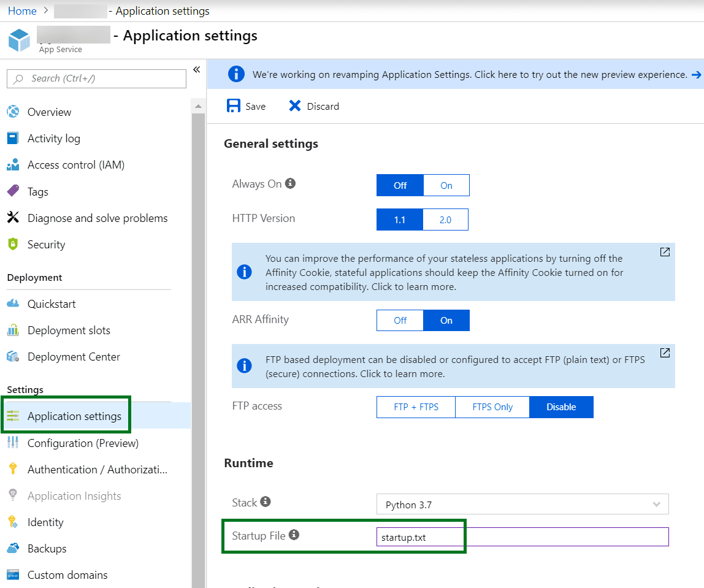
Task: Click the Access control people icon
Action: point(13,164)
